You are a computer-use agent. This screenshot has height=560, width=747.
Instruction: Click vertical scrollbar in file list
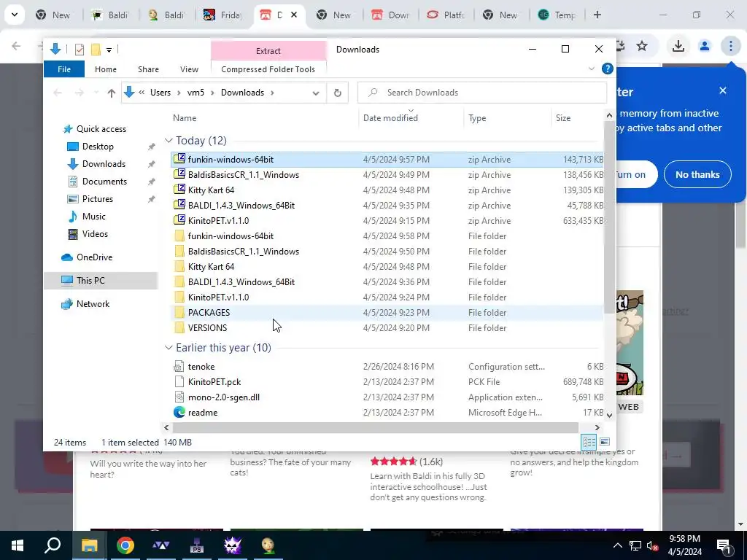click(x=609, y=217)
